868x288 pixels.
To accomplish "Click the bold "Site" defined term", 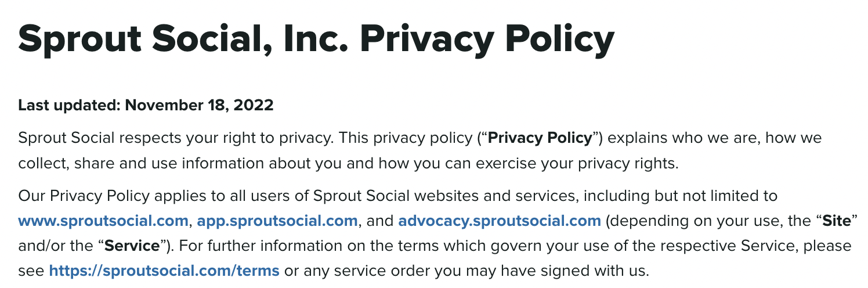I will 837,221.
